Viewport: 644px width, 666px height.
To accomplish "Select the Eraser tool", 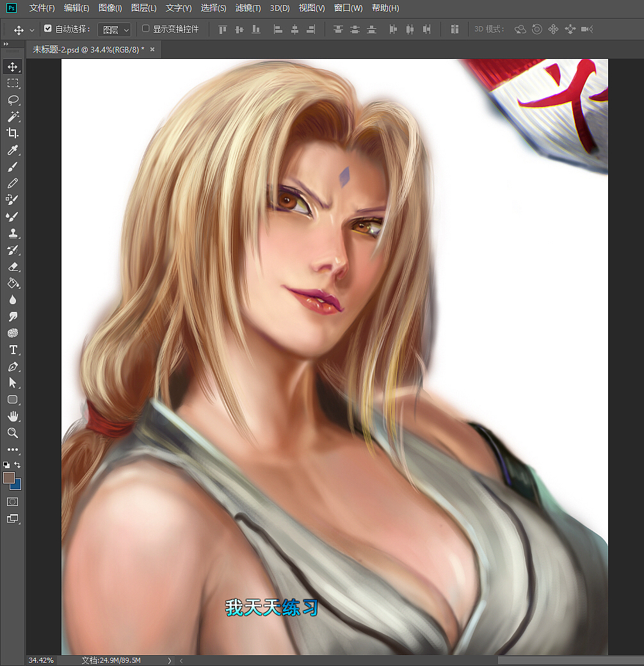I will 12,267.
